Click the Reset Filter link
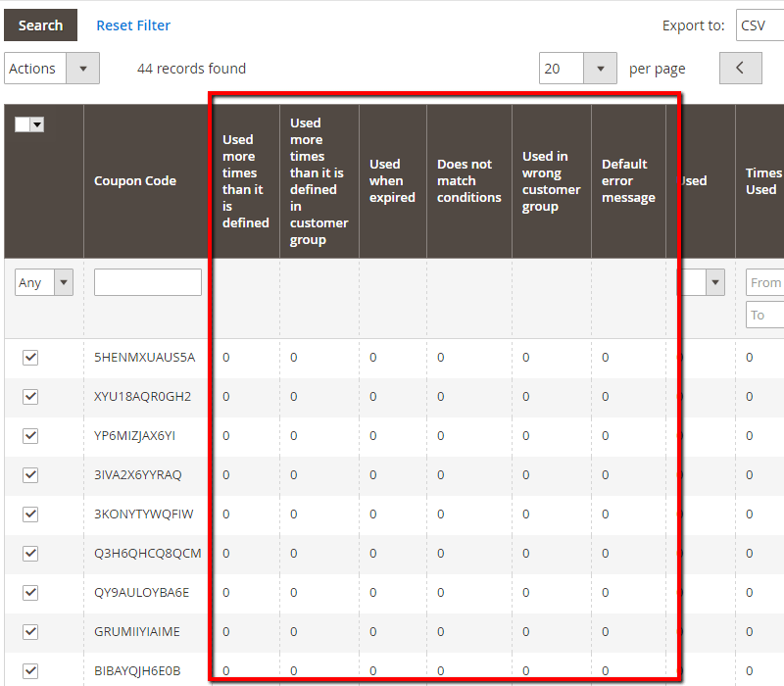Viewport: 784px width, 686px height. tap(133, 25)
